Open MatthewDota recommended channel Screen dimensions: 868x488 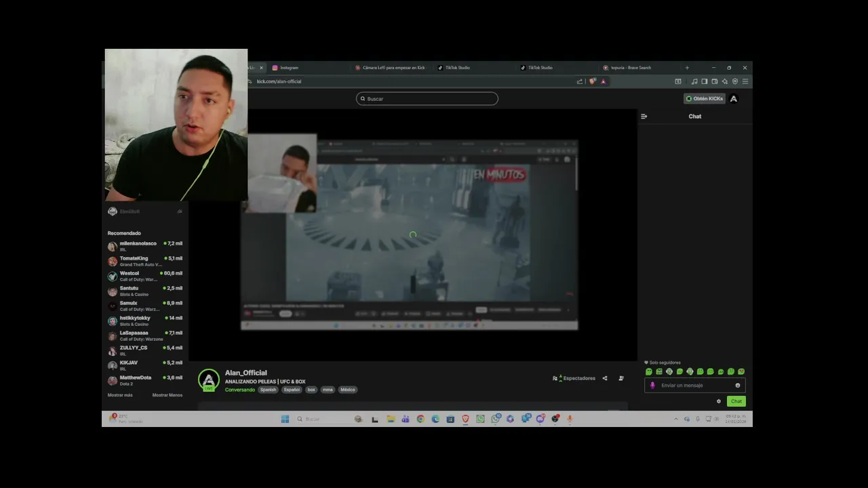pyautogui.click(x=145, y=380)
